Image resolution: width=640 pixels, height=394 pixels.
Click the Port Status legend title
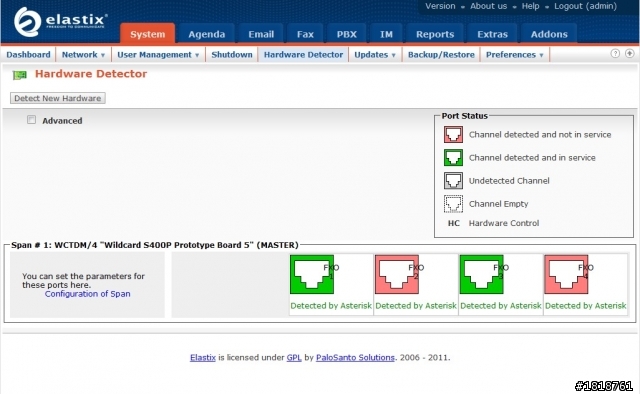[x=464, y=116]
